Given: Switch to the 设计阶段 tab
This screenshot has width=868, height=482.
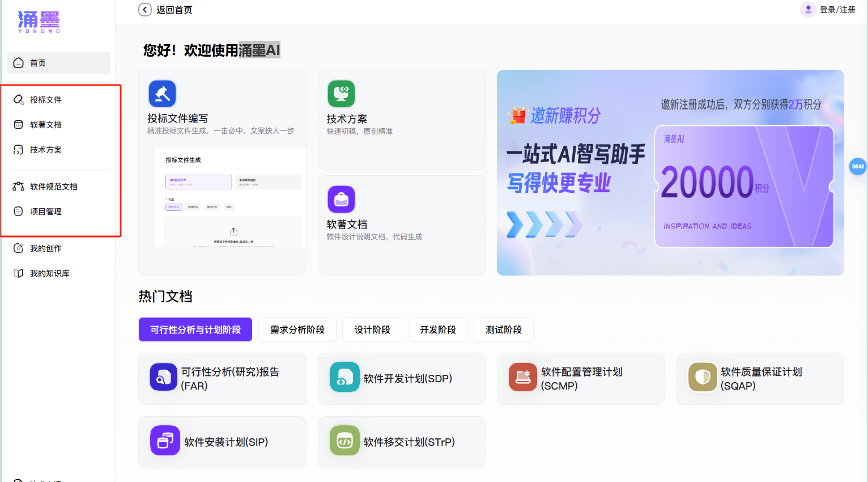Looking at the screenshot, I should pyautogui.click(x=372, y=329).
